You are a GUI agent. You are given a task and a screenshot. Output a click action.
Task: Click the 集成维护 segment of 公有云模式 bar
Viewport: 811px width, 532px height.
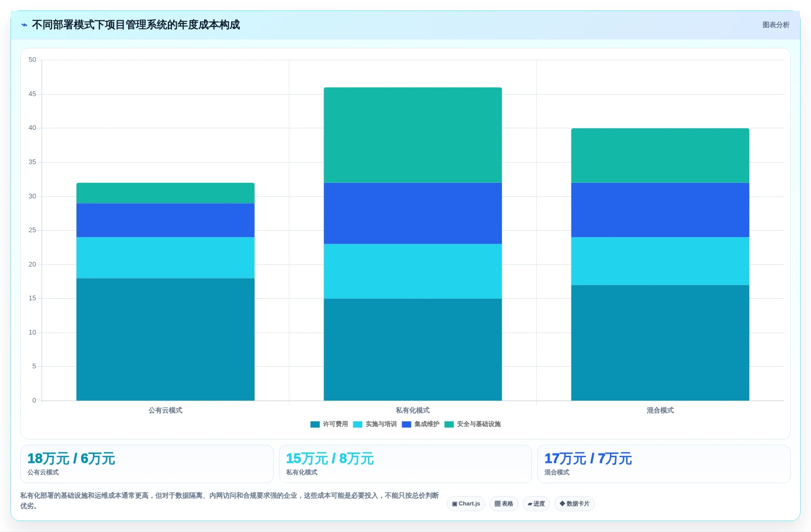(x=165, y=220)
